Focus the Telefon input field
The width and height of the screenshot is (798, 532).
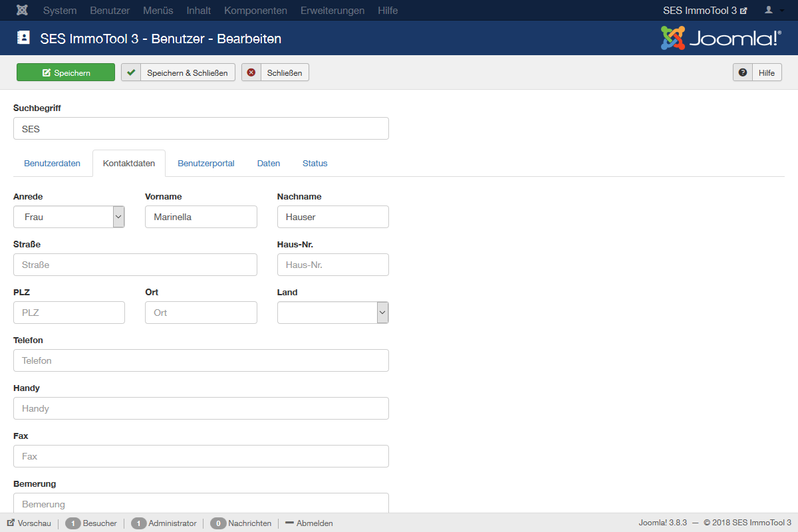(201, 360)
